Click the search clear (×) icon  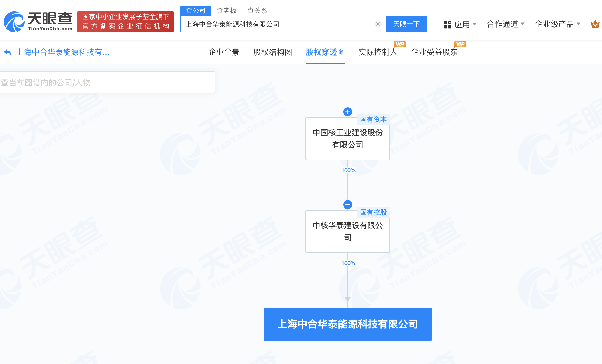click(378, 24)
